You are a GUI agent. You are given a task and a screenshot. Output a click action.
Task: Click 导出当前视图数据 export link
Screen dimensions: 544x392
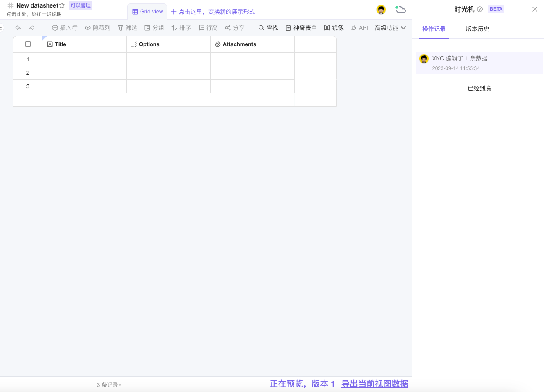tap(374, 384)
